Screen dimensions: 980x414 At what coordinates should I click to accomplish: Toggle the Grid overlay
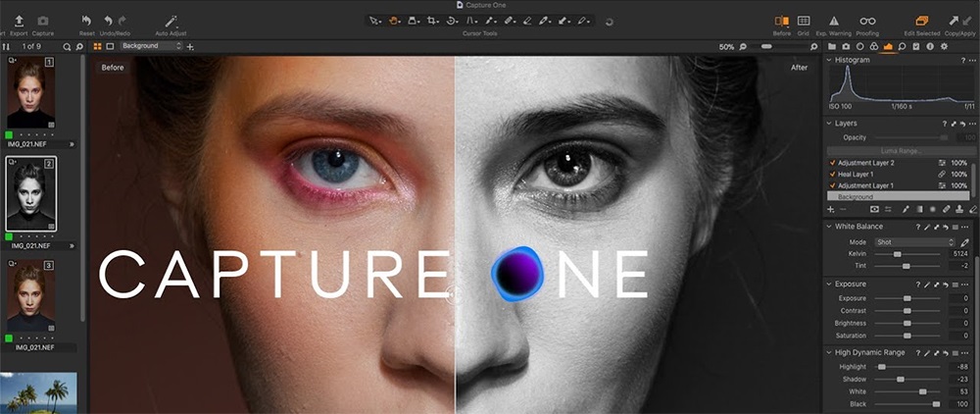coord(804,22)
